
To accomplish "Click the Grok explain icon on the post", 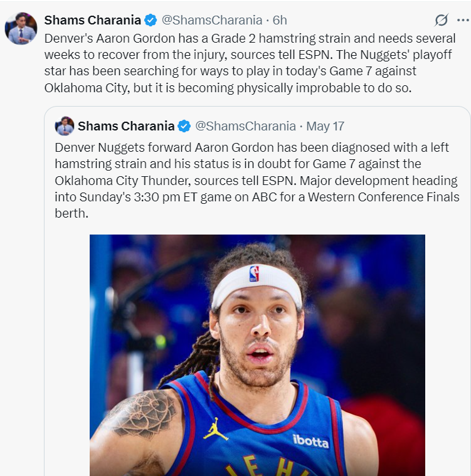I will (442, 21).
